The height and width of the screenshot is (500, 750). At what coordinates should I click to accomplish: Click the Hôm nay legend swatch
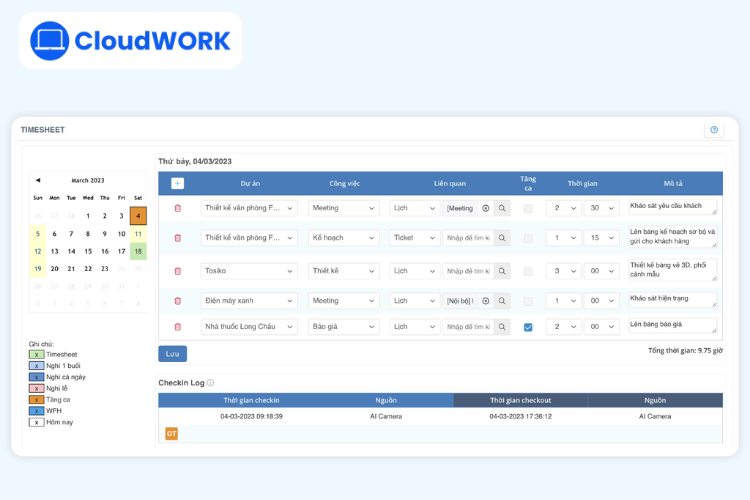click(x=36, y=422)
